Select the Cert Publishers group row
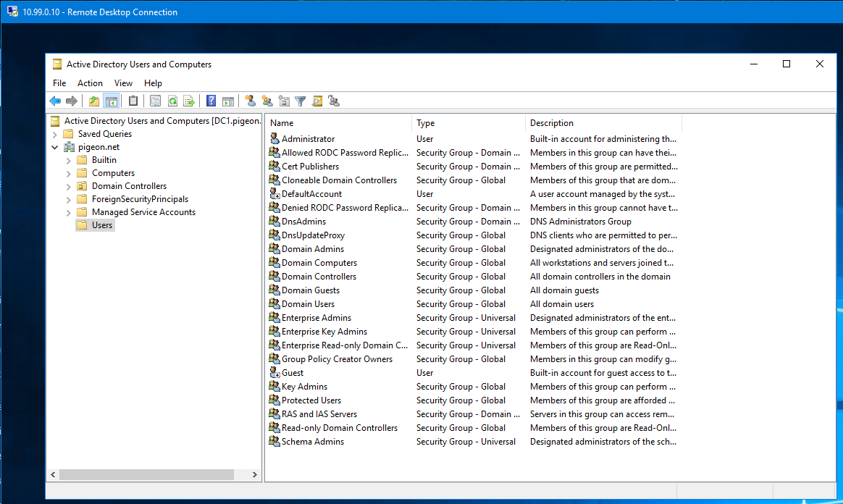 tap(473, 167)
